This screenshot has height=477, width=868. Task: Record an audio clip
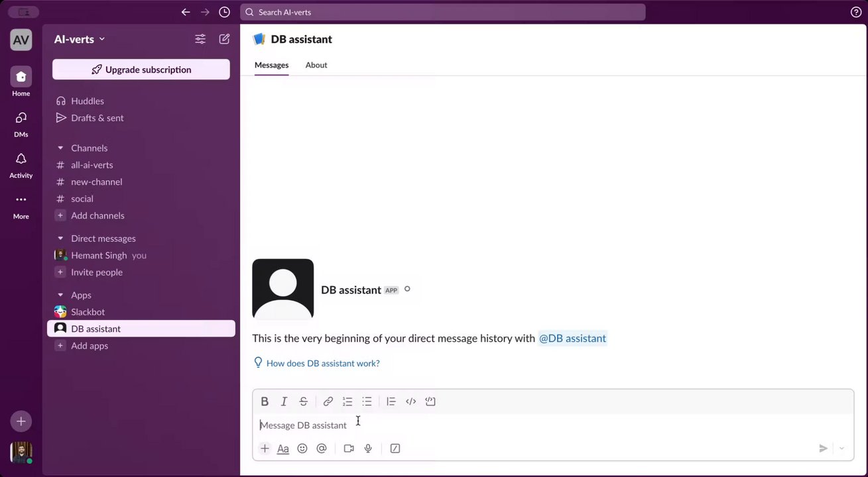coord(368,449)
